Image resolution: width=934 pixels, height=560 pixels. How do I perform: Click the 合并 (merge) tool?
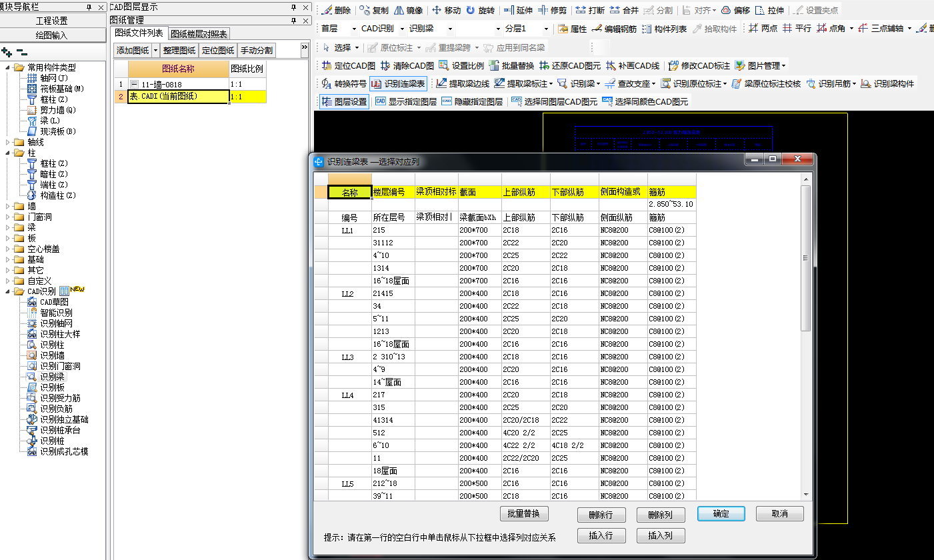click(x=624, y=11)
